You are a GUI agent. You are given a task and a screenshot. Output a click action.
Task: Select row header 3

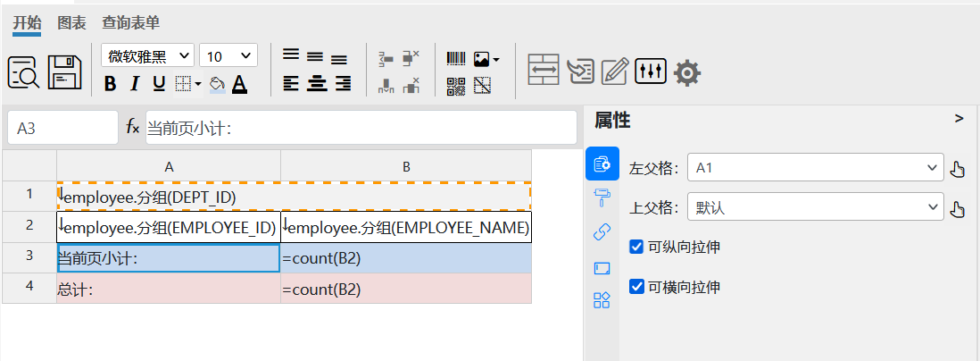coord(29,257)
